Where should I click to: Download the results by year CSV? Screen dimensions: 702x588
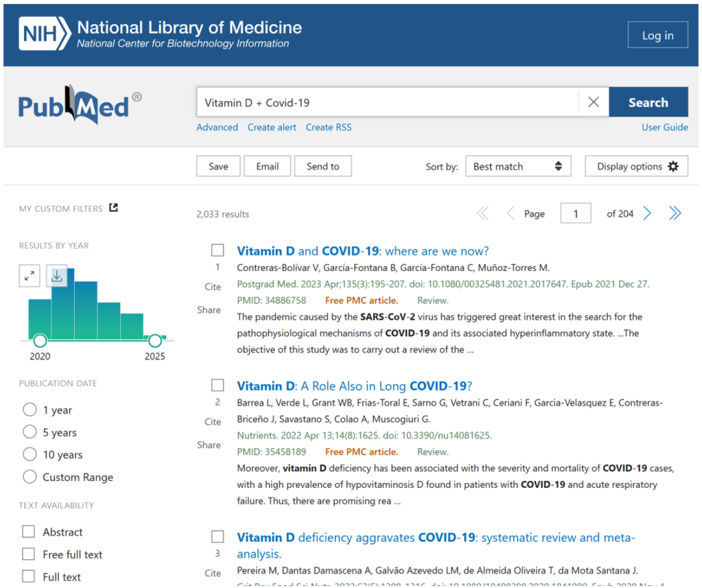[57, 275]
